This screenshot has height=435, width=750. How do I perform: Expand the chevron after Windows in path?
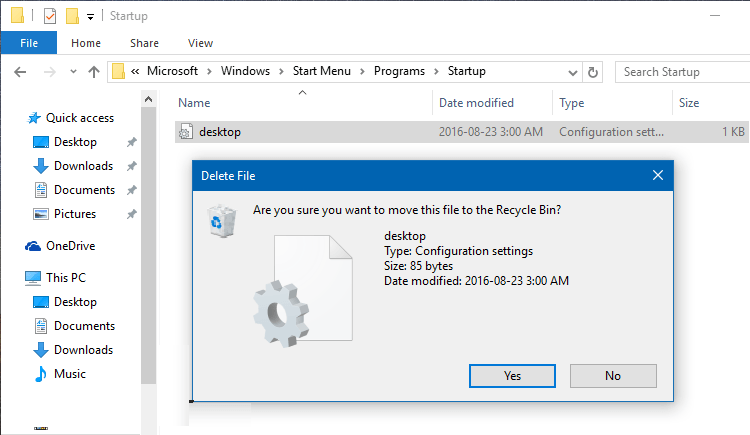click(282, 72)
